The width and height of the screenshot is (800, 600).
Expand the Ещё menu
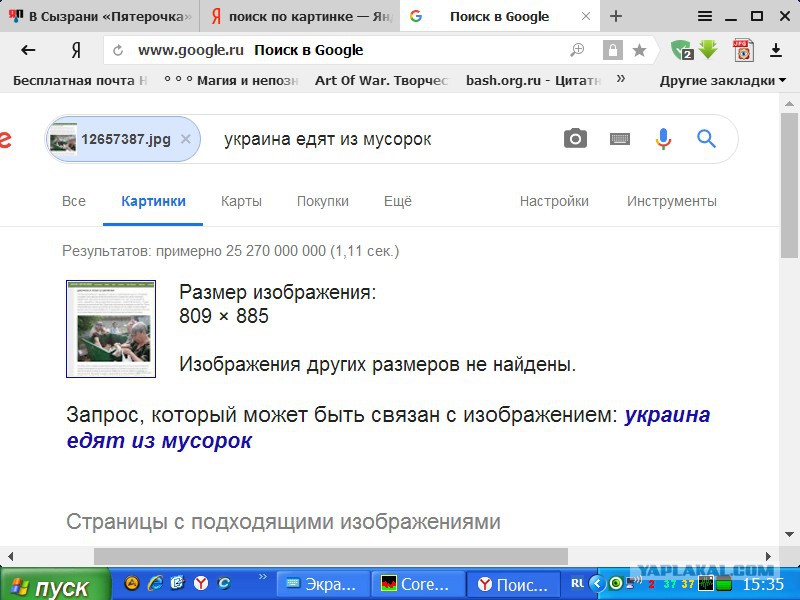point(398,201)
